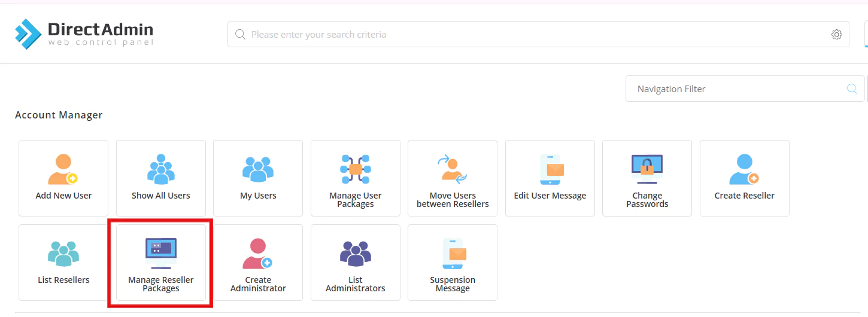Click the Create Reseller icon
This screenshot has height=317, width=868.
(x=744, y=169)
